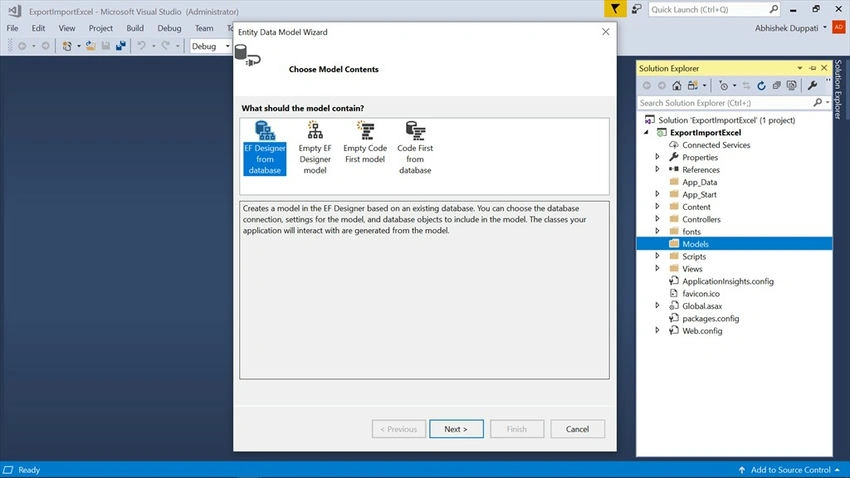Expand the Global.asax node
Screen dimensions: 850x478
tap(658, 306)
